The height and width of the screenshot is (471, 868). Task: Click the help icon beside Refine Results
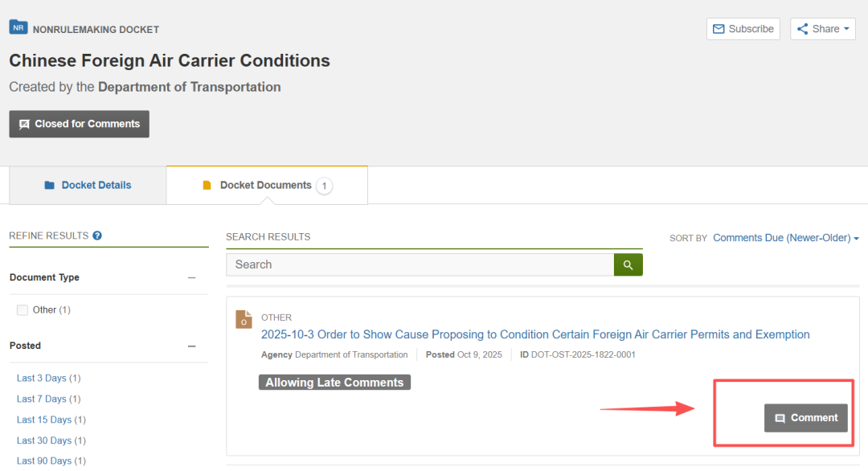pyautogui.click(x=97, y=235)
